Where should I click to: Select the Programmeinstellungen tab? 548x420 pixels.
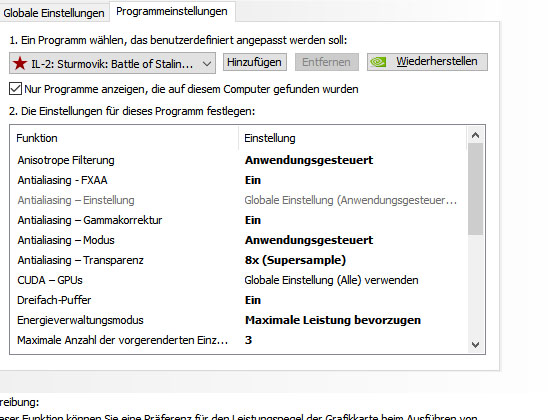172,11
